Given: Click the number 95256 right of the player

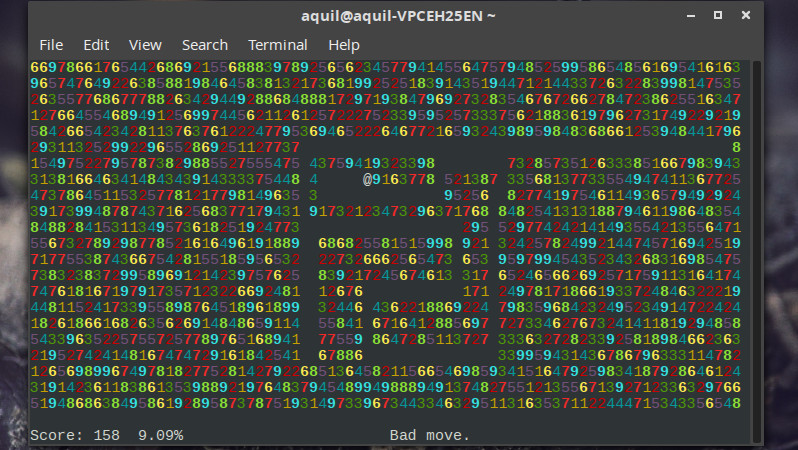Looking at the screenshot, I should pyautogui.click(x=467, y=194).
